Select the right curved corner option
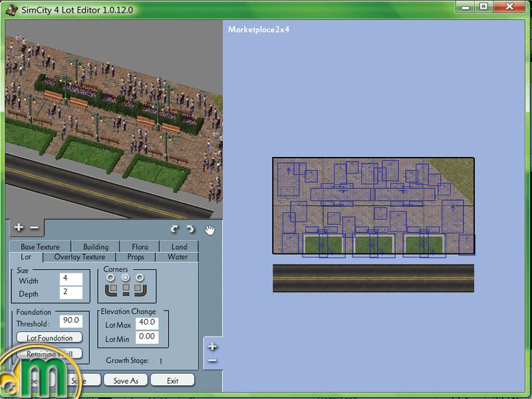532x399 pixels. tap(140, 278)
